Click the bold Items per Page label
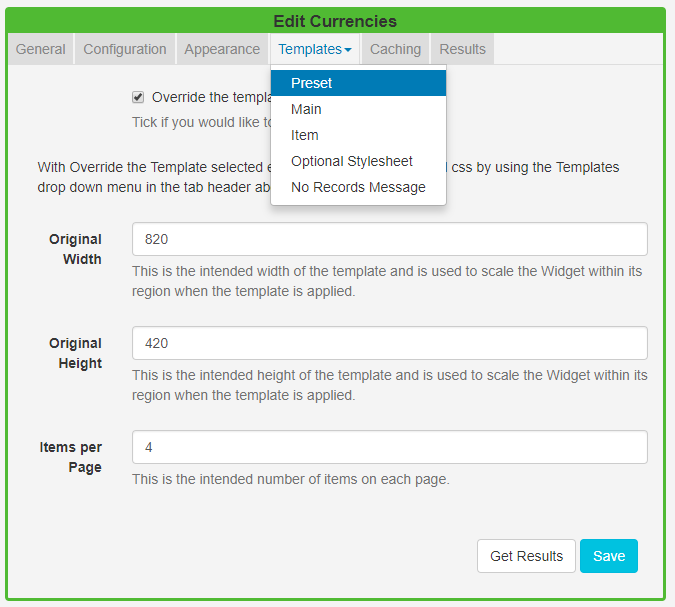 tap(71, 457)
